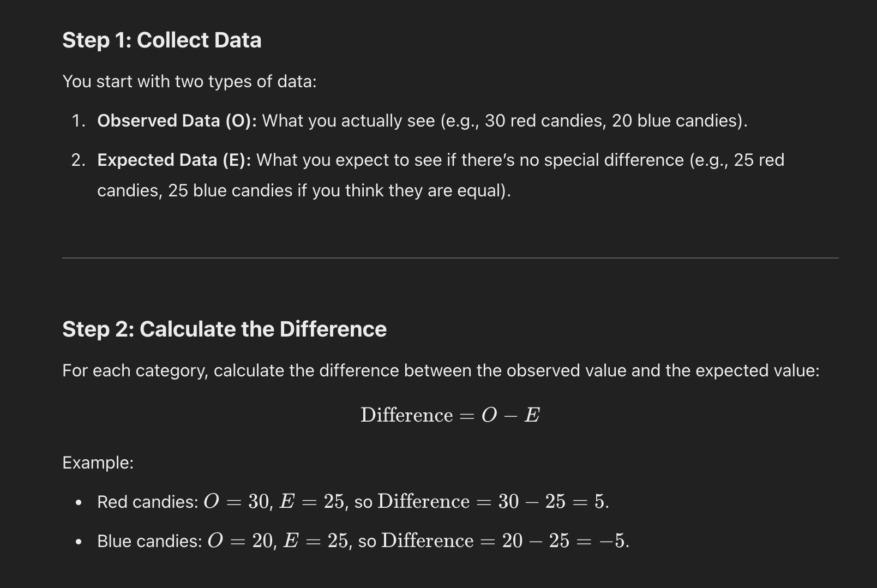Click the Red candies bullet line
The height and width of the screenshot is (588, 877).
coord(353,501)
